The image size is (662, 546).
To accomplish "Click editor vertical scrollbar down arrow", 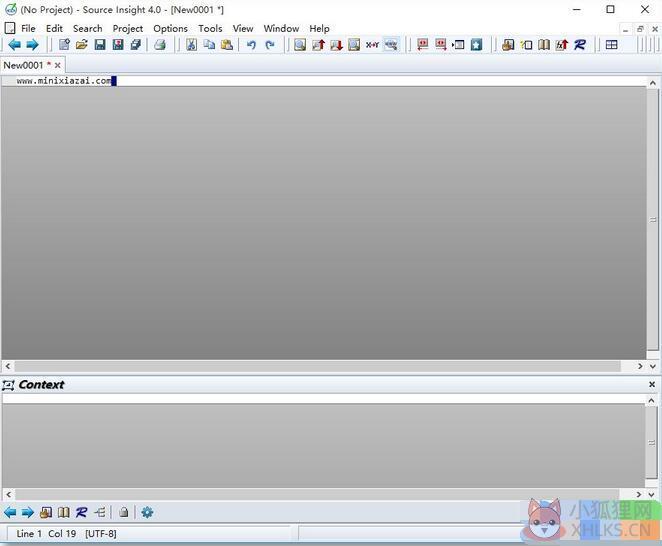I will pyautogui.click(x=653, y=366).
